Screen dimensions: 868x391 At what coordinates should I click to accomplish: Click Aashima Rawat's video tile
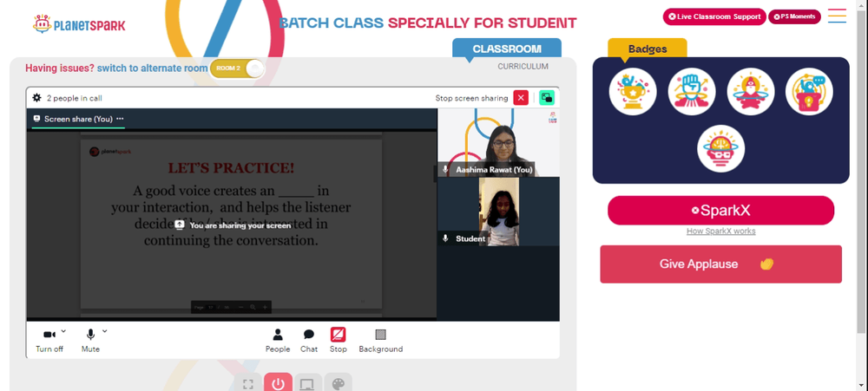(x=498, y=142)
